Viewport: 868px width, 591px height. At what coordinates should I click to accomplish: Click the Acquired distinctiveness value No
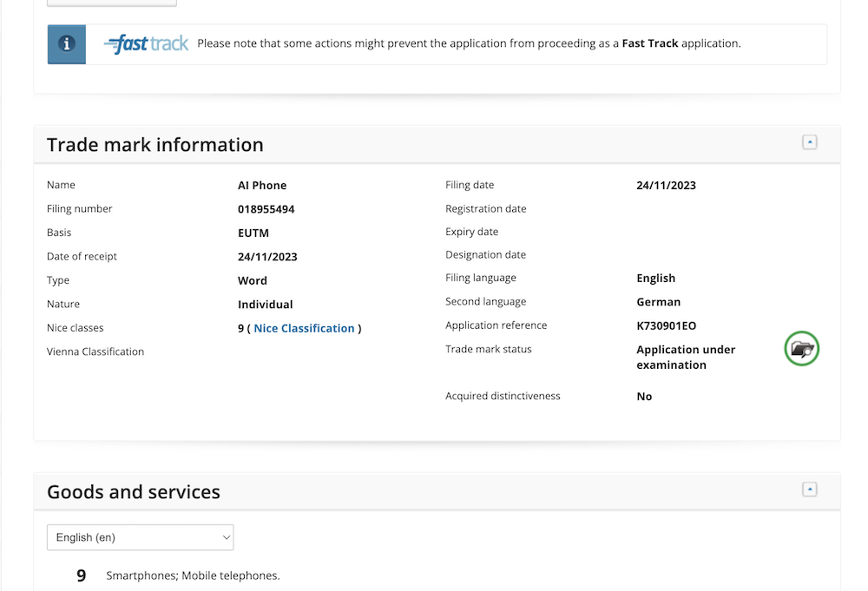pyautogui.click(x=644, y=397)
